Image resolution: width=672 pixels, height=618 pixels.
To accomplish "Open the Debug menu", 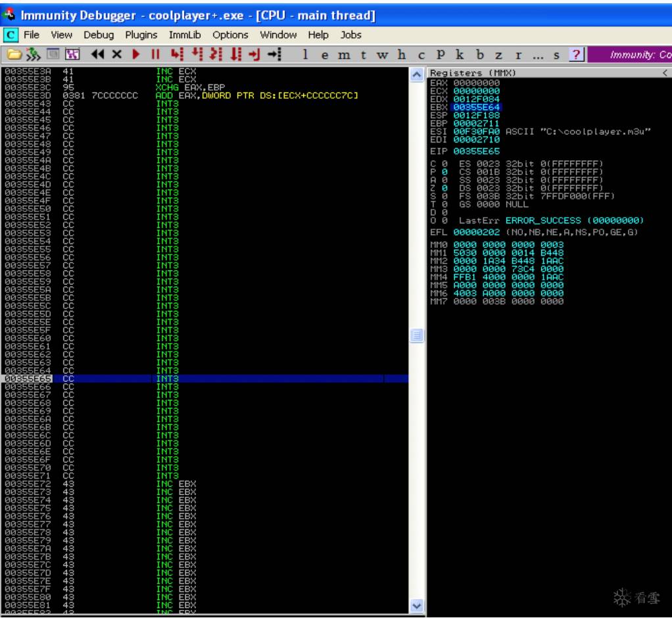I will tap(99, 35).
